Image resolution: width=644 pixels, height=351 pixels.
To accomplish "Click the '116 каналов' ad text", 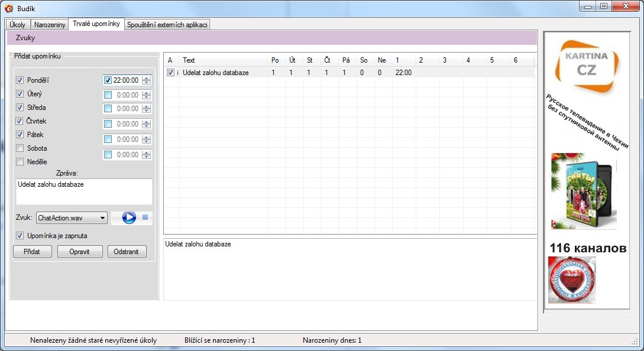I will coord(588,248).
